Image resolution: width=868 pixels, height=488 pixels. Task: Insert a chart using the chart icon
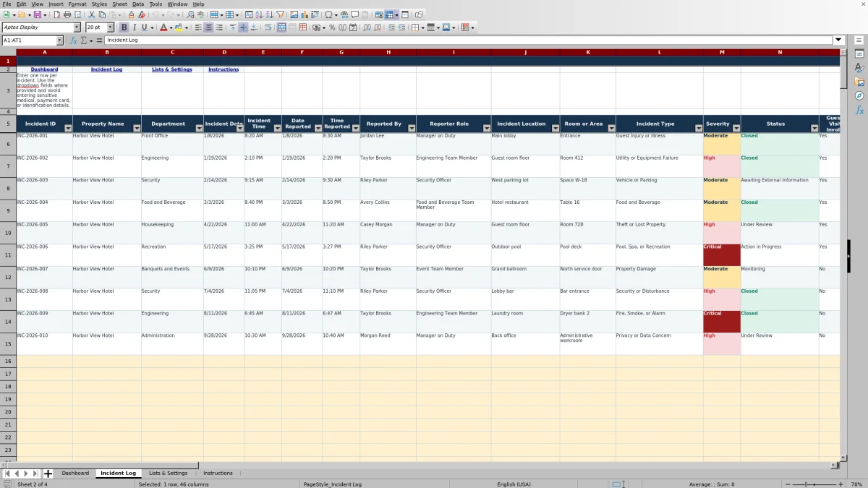click(x=305, y=14)
